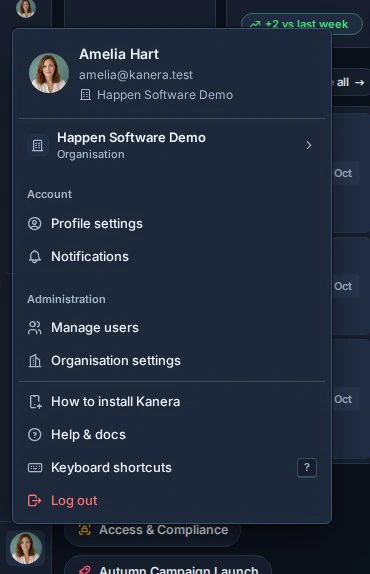Click the 'all →' link behind menu

click(x=350, y=82)
